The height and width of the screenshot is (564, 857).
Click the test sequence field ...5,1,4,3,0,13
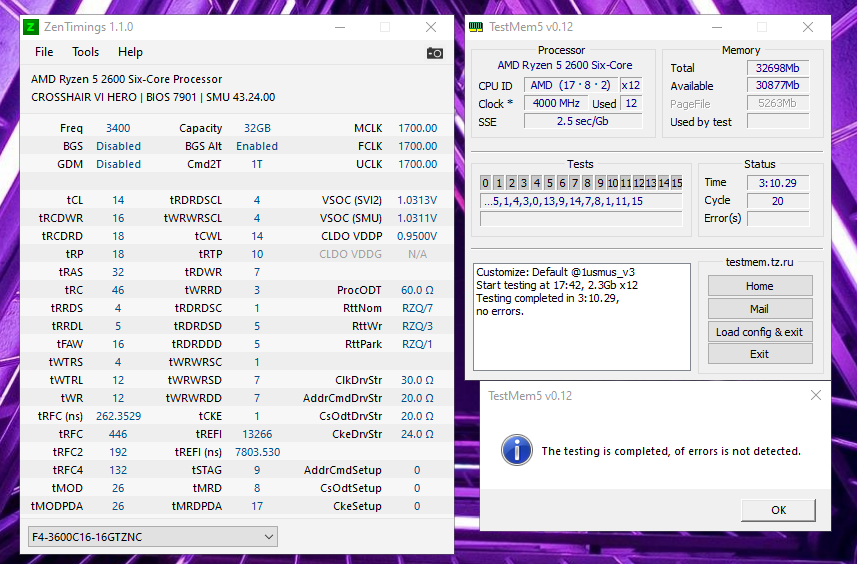tap(581, 201)
